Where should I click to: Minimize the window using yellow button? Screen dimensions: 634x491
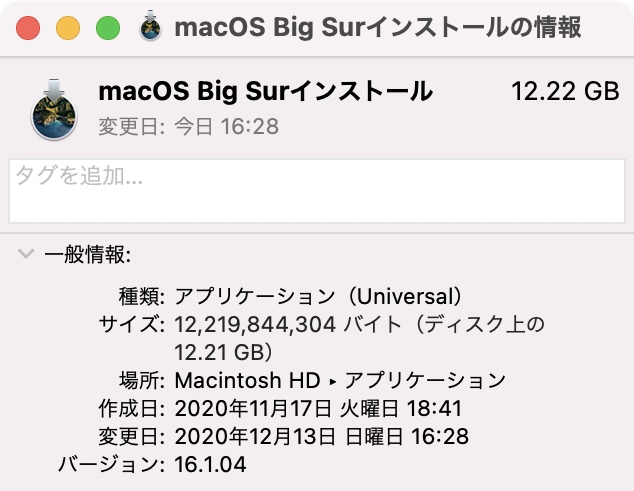pyautogui.click(x=68, y=28)
